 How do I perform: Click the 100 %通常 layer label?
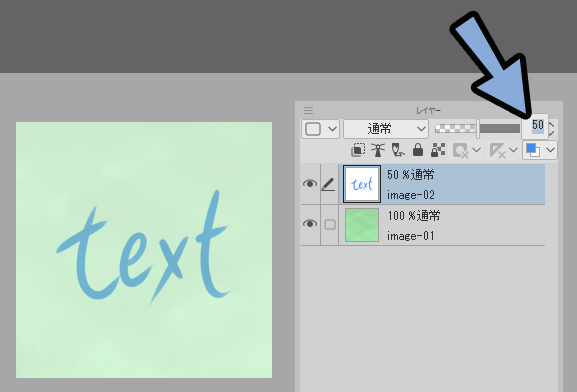tap(414, 215)
